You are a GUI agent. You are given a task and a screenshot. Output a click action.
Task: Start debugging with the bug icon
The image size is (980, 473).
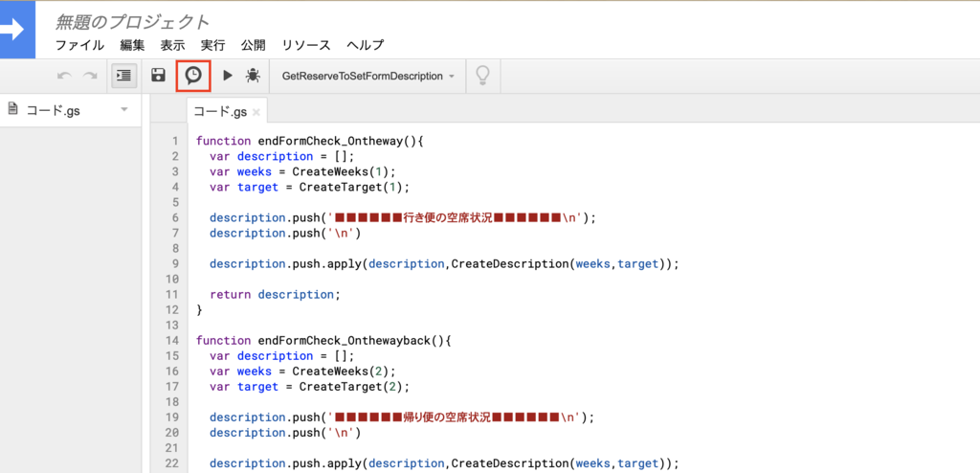(253, 76)
